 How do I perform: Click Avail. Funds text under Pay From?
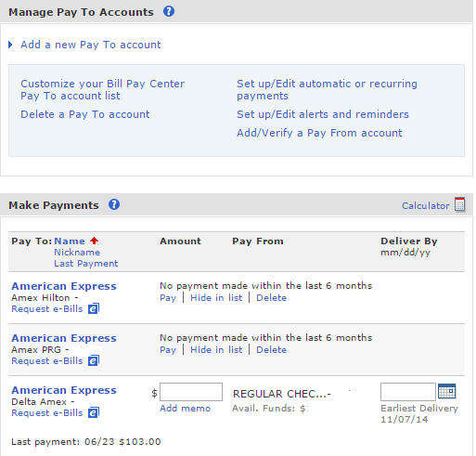[270, 409]
